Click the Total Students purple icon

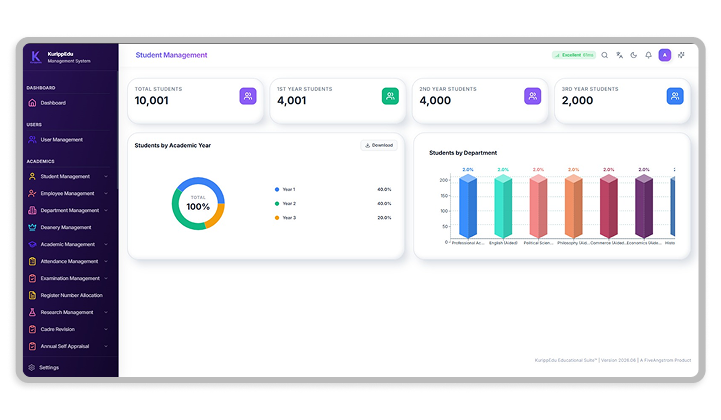(248, 96)
